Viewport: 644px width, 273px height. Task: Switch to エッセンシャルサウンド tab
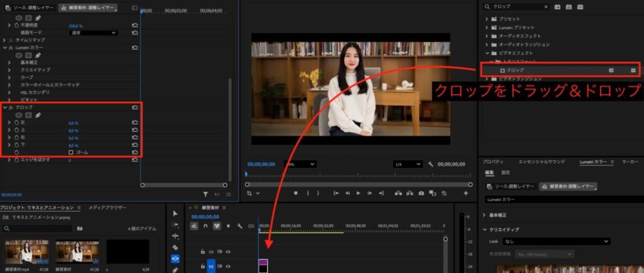click(542, 162)
